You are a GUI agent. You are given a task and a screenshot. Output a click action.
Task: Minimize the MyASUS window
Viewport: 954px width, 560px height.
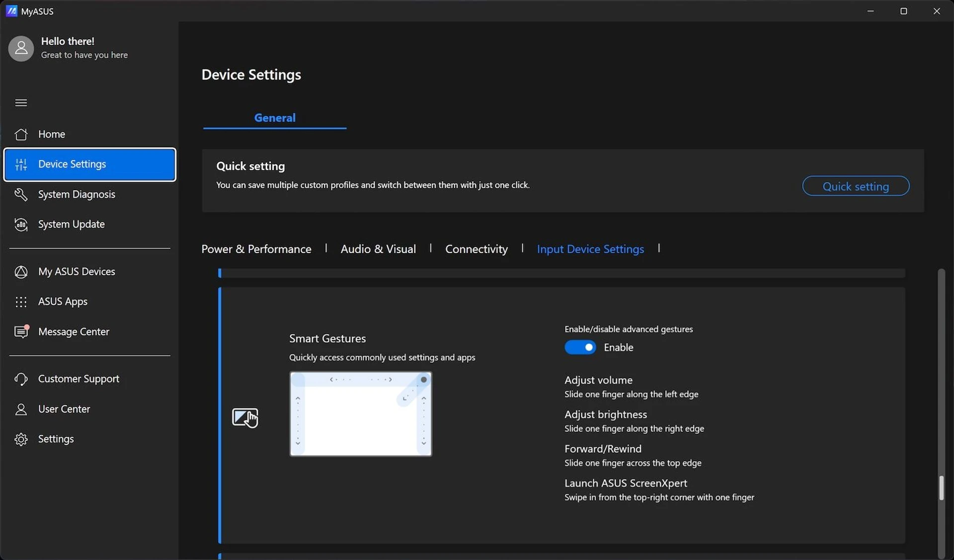click(x=871, y=11)
